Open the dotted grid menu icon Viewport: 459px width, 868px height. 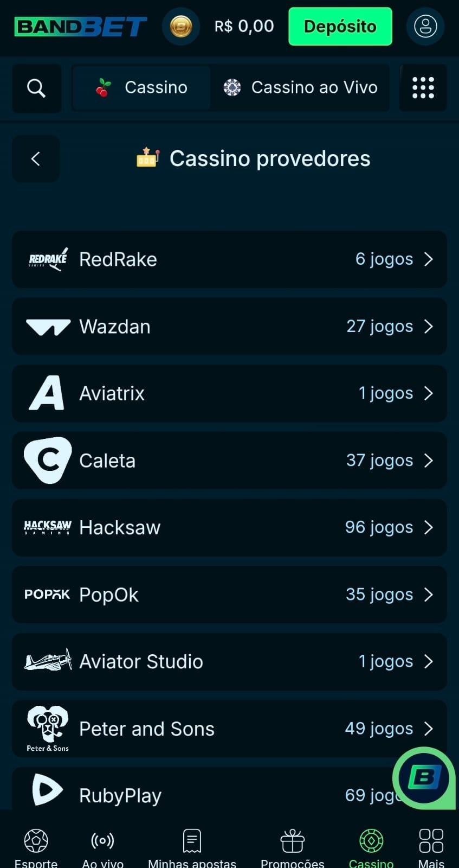point(423,88)
